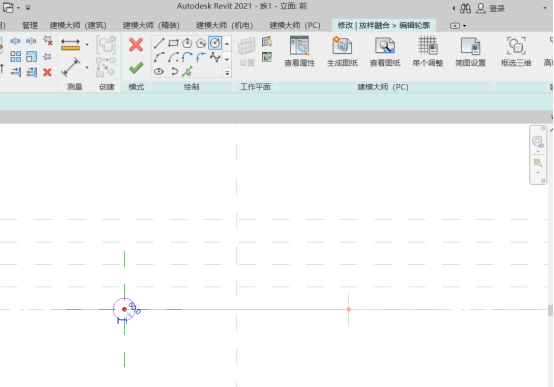The width and height of the screenshot is (554, 387).
Task: Click the navigation bar zoom region icon
Action: coord(538,163)
